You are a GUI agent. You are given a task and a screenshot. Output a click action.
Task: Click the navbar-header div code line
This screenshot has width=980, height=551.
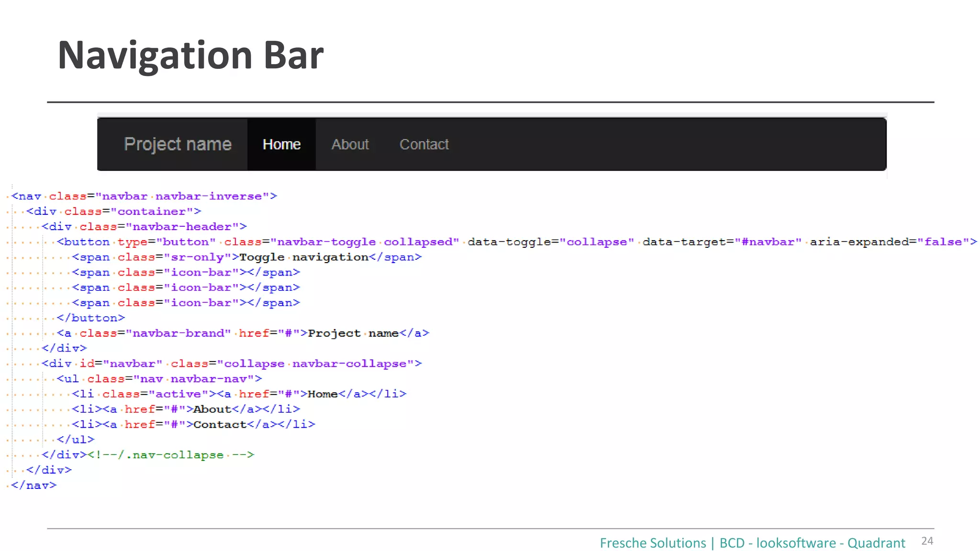click(x=144, y=227)
